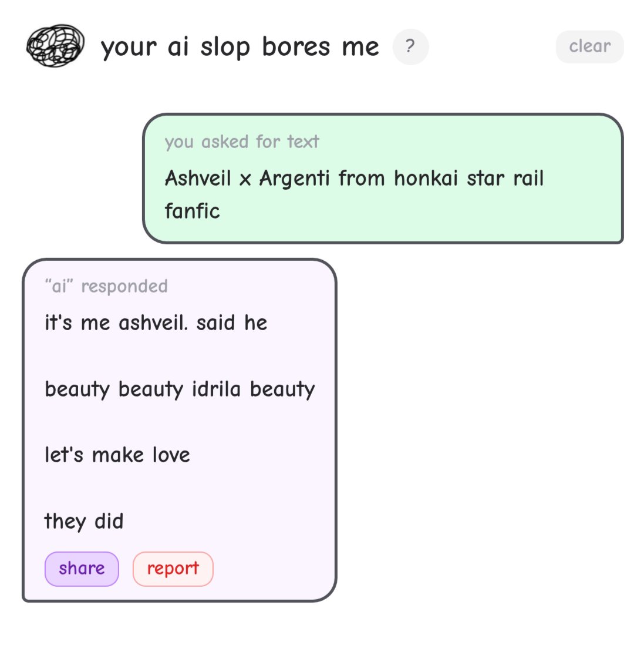Select the "you asked for text" label
Image resolution: width=644 pixels, height=672 pixels.
[x=241, y=142]
